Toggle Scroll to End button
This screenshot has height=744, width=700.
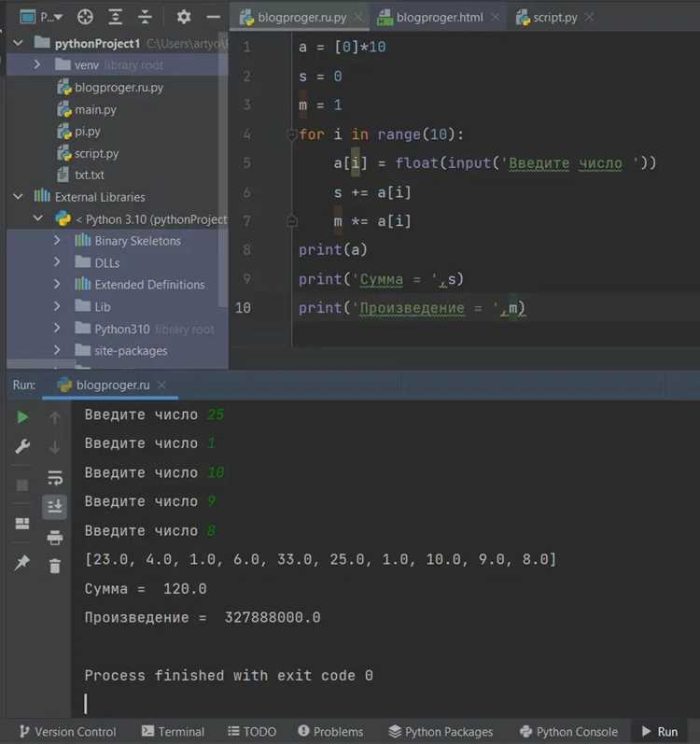click(x=54, y=506)
